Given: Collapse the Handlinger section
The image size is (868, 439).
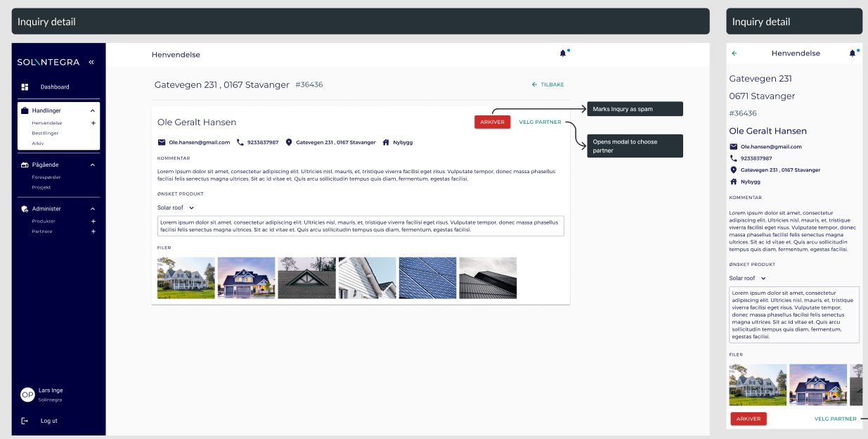Looking at the screenshot, I should (x=93, y=110).
